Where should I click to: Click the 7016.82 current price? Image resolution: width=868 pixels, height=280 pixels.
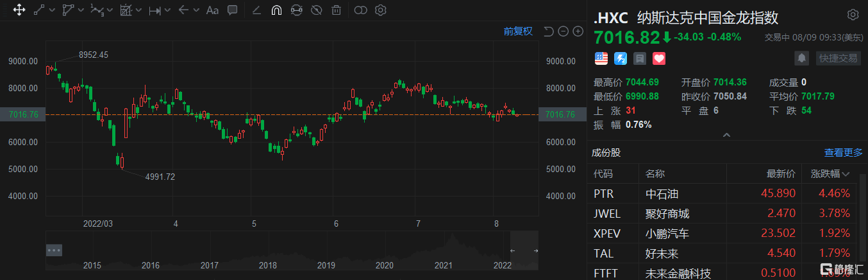(626, 37)
